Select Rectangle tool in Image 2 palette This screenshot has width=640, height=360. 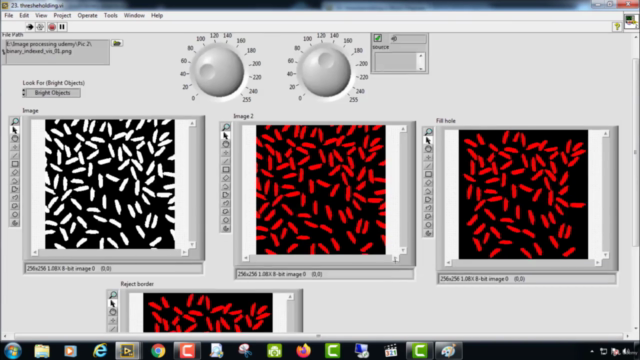(226, 169)
